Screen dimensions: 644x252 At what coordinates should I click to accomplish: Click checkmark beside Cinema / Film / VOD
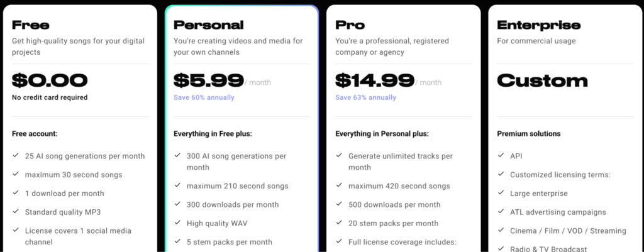coord(501,230)
